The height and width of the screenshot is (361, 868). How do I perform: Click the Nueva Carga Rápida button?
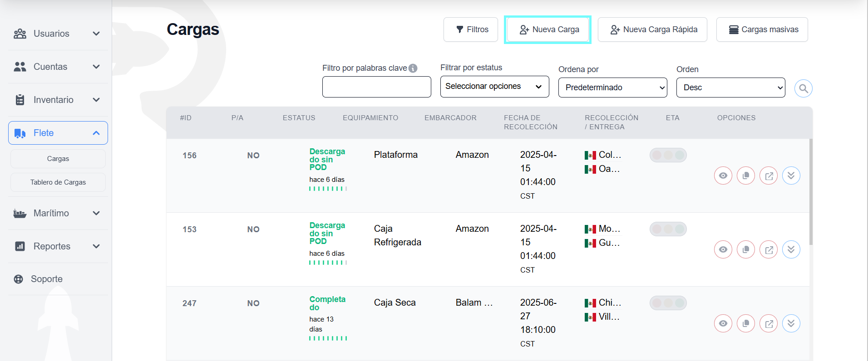[x=652, y=29]
